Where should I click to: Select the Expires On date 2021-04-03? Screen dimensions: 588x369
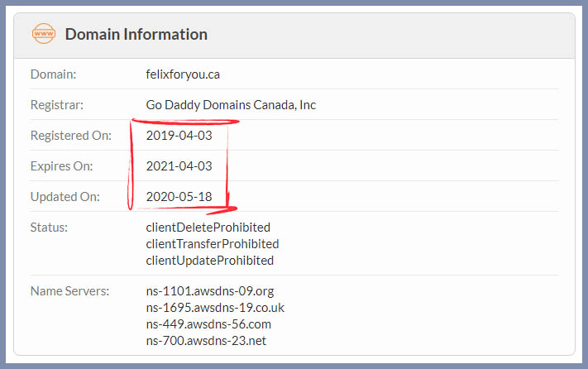tap(173, 166)
